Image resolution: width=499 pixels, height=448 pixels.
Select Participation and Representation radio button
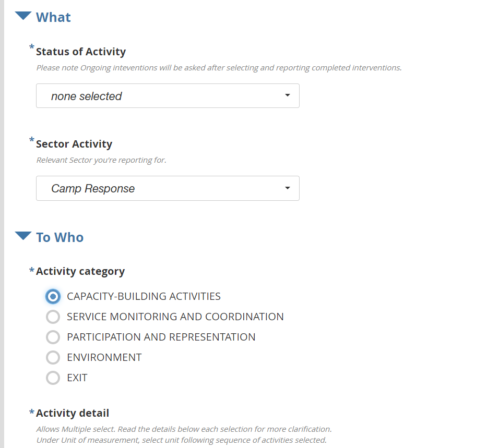pyautogui.click(x=53, y=337)
